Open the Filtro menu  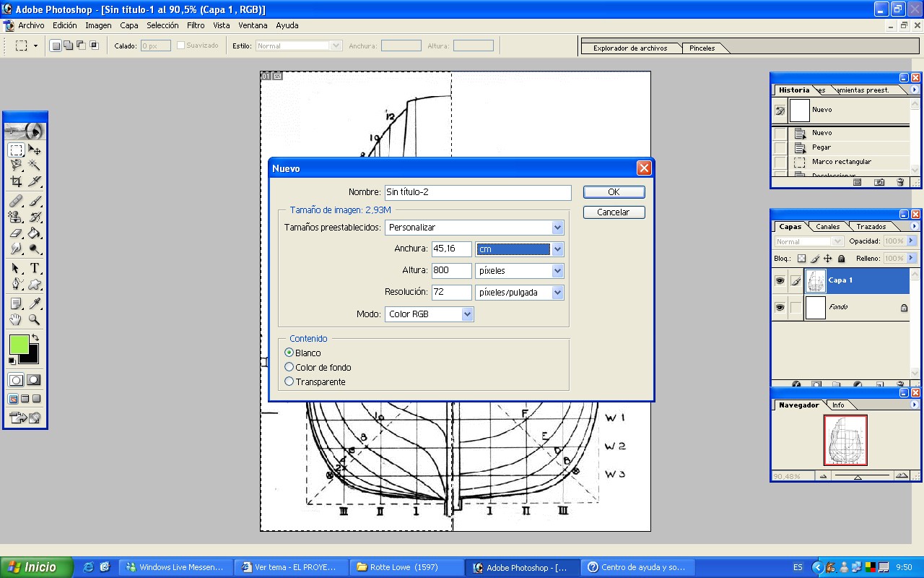coord(196,25)
